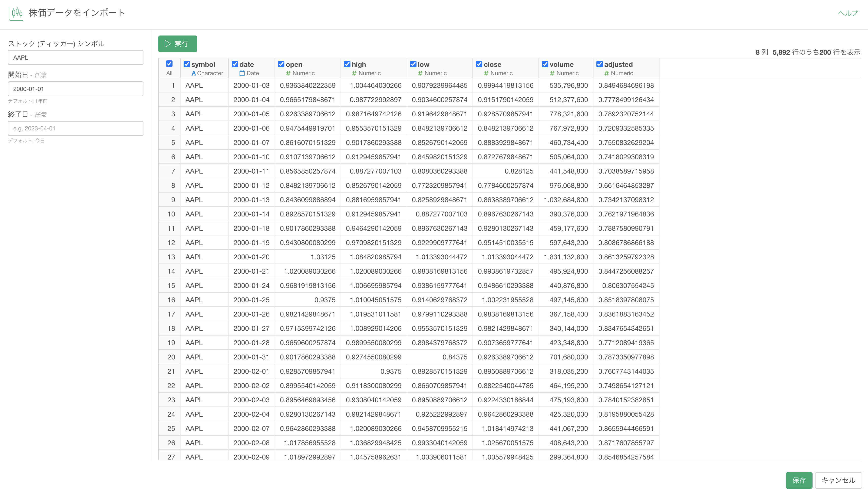868x496 pixels.
Task: Select the adjusted value 0.8494684696198
Action: [x=626, y=86]
